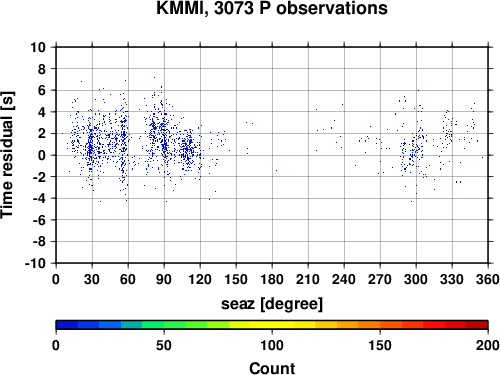Image resolution: width=500 pixels, height=375 pixels.
Task: Click the 'Time residual [s]' y-axis label
Action: click(x=7, y=155)
